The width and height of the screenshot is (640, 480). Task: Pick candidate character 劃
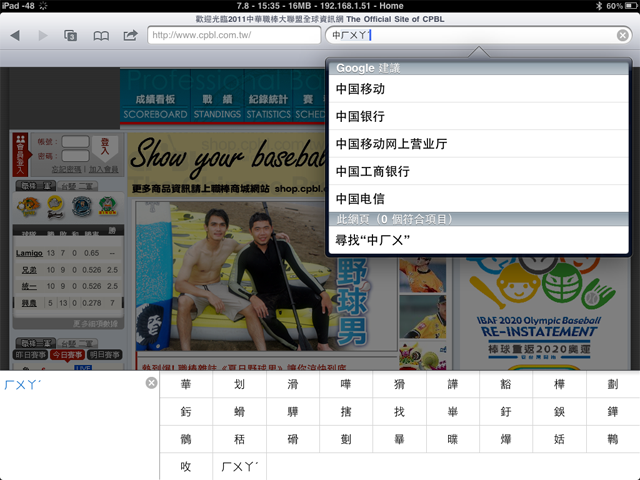pyautogui.click(x=613, y=384)
